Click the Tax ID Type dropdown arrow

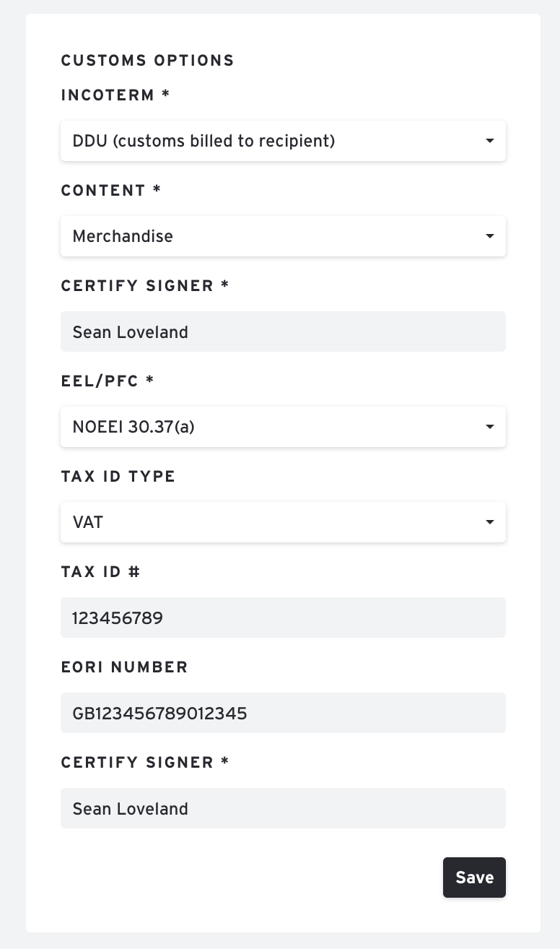pos(490,521)
